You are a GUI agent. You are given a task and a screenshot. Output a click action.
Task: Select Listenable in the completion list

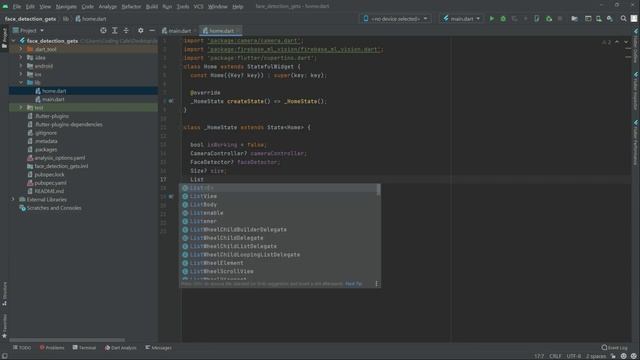(280, 213)
